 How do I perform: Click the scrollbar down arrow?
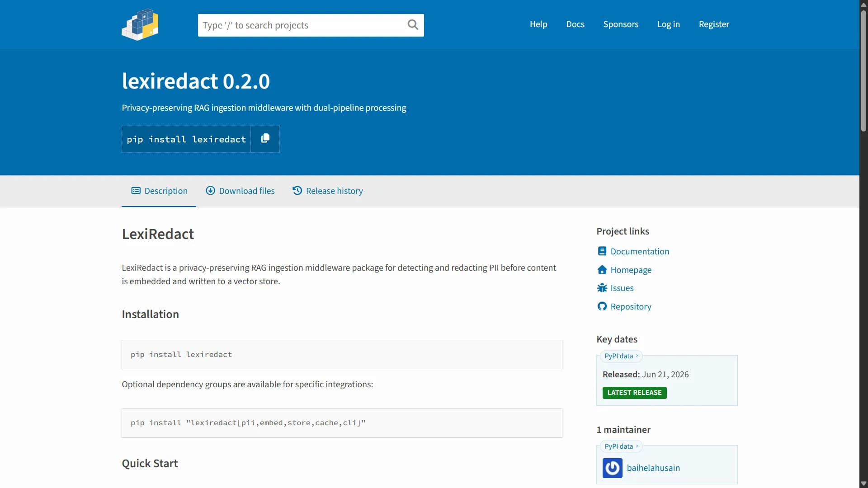click(x=863, y=483)
